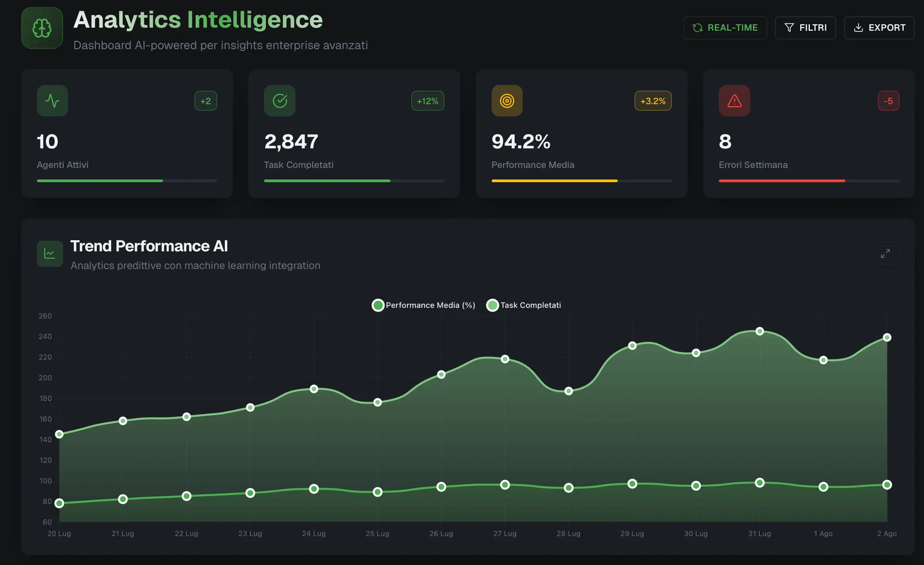The width and height of the screenshot is (924, 565).
Task: Open the FILTRI panel
Action: tap(806, 27)
